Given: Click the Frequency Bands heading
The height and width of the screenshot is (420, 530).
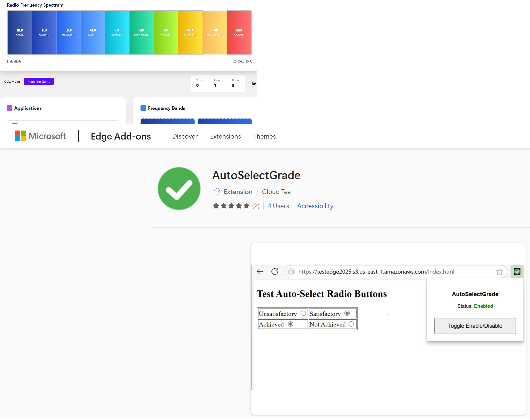Looking at the screenshot, I should pyautogui.click(x=166, y=108).
